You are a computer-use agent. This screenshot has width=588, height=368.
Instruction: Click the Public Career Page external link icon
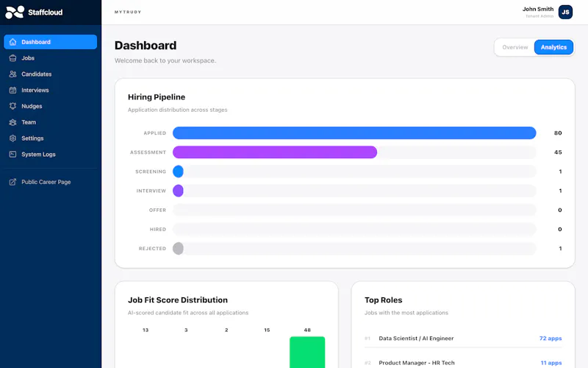[x=12, y=182]
